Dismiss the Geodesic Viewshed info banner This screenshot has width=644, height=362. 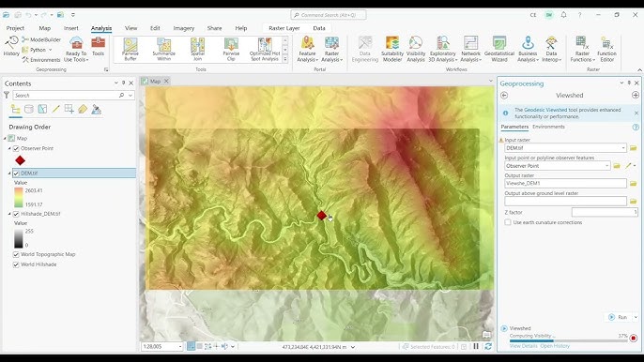636,113
